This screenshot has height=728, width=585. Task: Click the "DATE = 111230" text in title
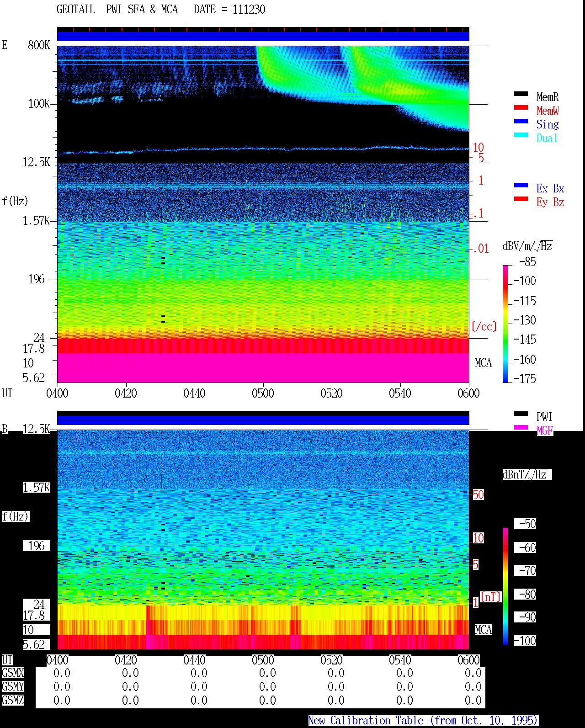(x=229, y=10)
